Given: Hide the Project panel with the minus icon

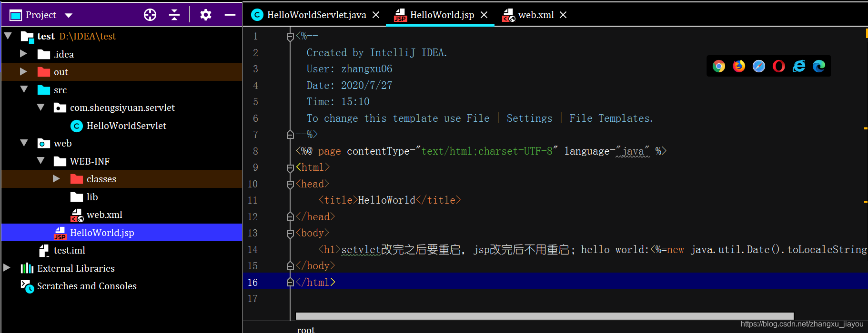Looking at the screenshot, I should (230, 15).
